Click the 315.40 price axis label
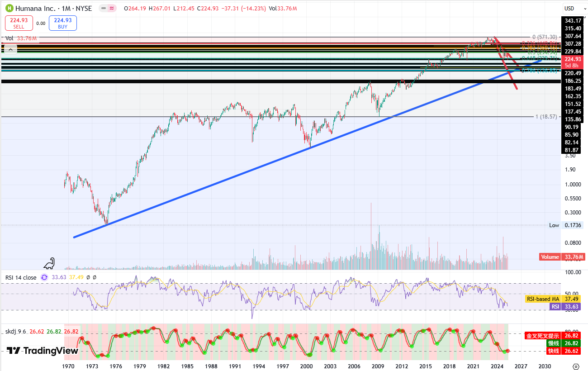This screenshot has height=371, width=588. pos(573,29)
